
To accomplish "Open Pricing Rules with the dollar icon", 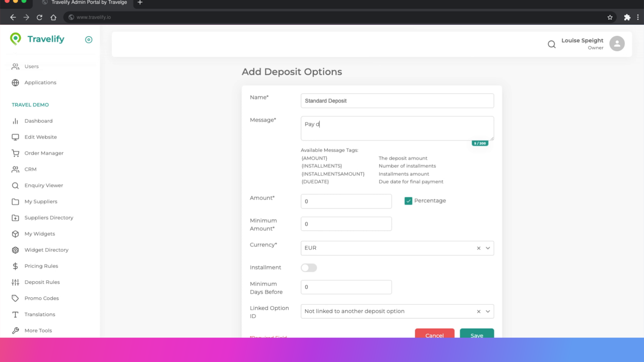I will (15, 266).
